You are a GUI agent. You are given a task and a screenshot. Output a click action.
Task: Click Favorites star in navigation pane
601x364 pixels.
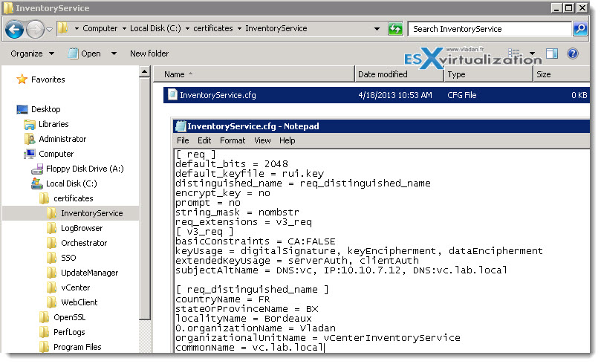point(22,79)
